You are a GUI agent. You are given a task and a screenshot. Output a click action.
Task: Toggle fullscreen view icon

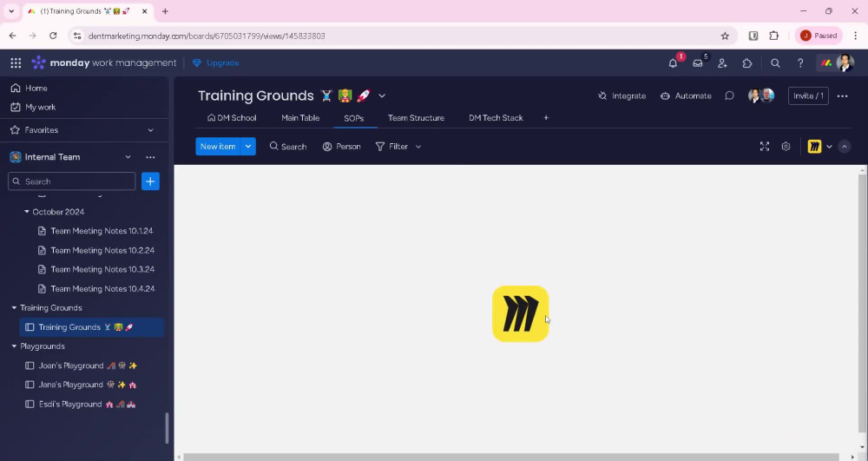click(765, 147)
